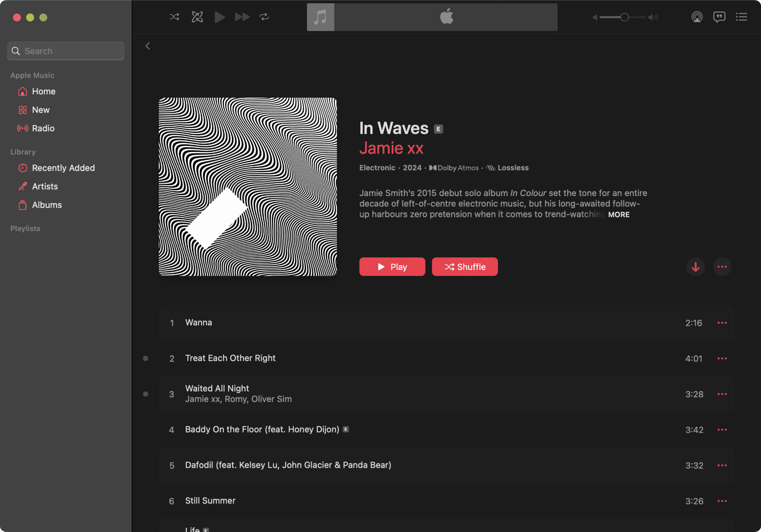This screenshot has width=761, height=532.
Task: Open the Jamie xx artist link
Action: click(x=391, y=148)
